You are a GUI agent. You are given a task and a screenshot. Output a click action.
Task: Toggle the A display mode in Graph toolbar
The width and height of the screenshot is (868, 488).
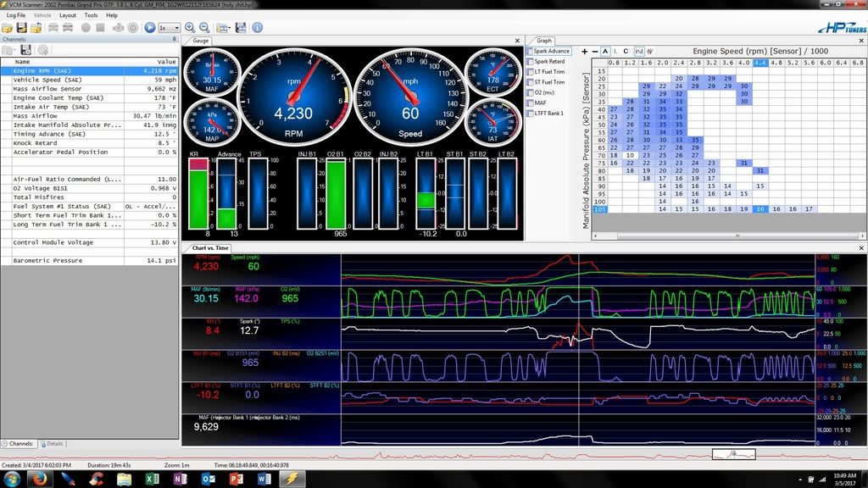click(605, 52)
